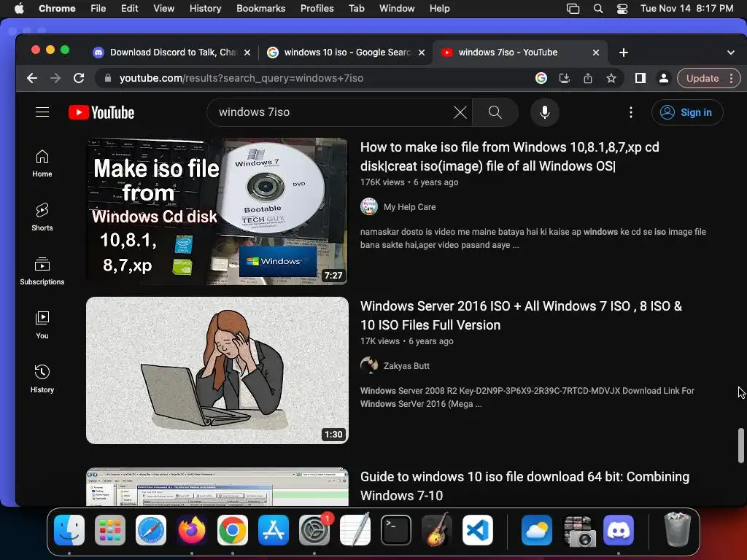Open Terminal from the Dock

(x=396, y=530)
